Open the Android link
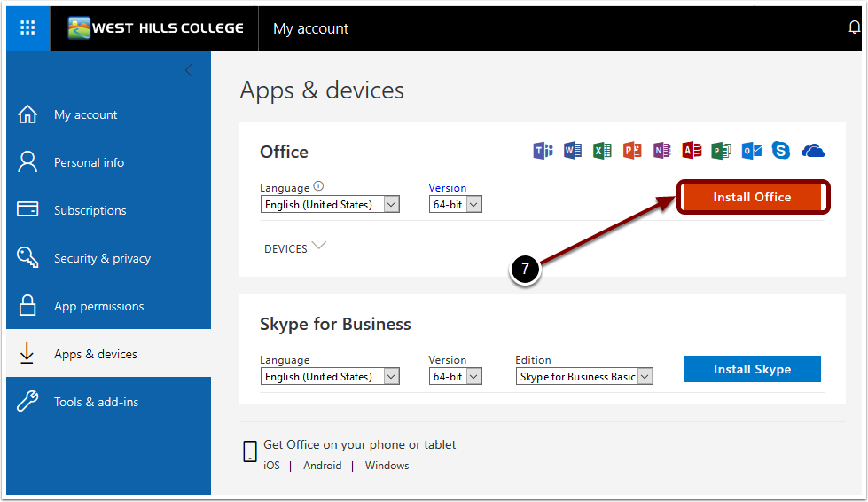868x502 pixels. 322,466
